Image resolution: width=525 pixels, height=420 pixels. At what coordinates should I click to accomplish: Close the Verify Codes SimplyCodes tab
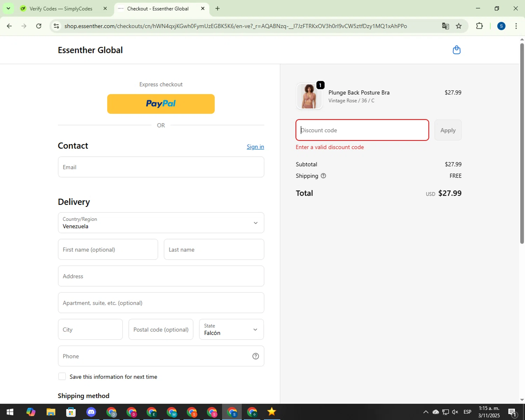(105, 8)
